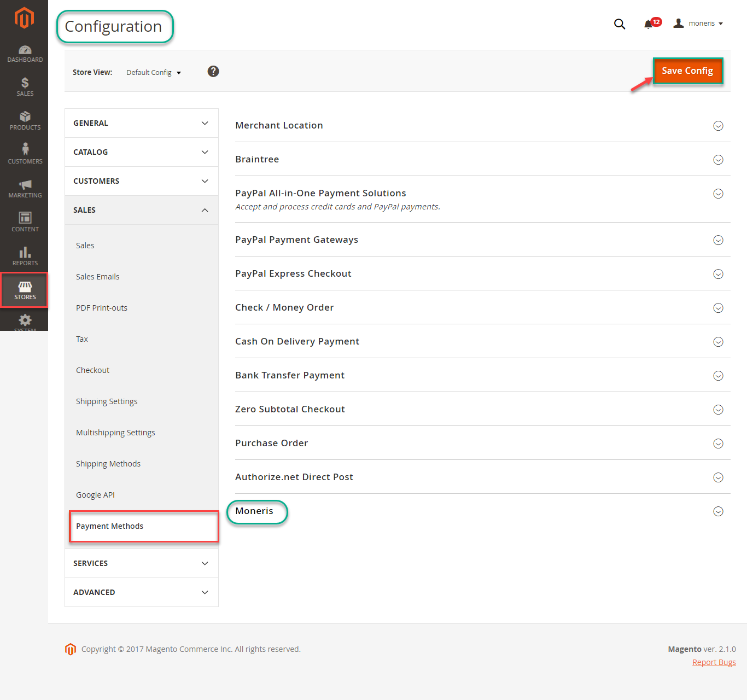This screenshot has height=700, width=747.
Task: Follow the Report Bugs link
Action: click(714, 662)
